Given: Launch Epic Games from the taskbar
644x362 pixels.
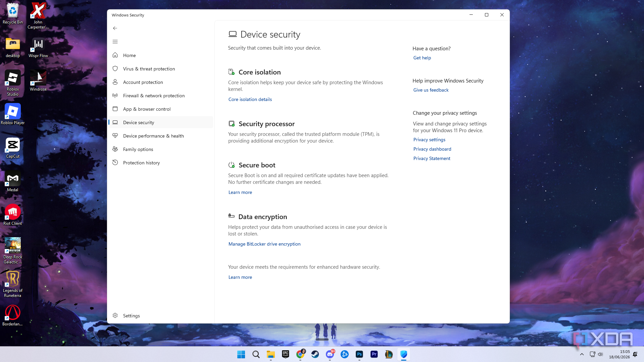Looking at the screenshot, I should point(285,354).
